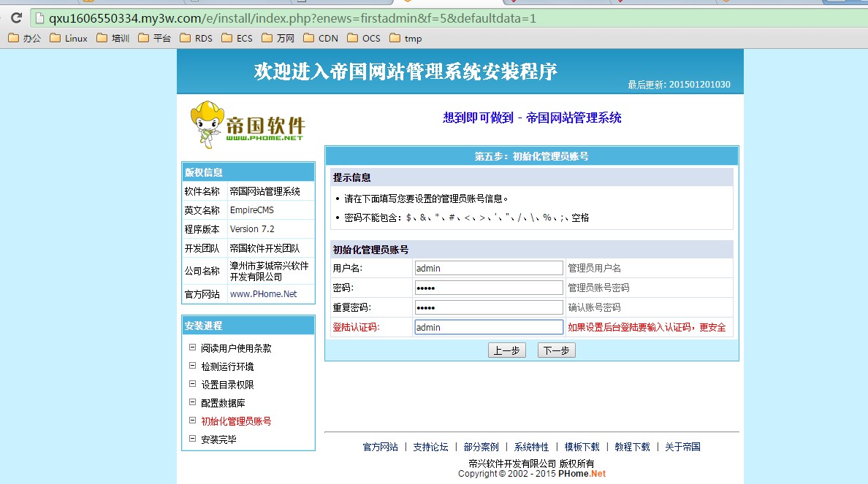Open the RDS bookmark folder
The width and height of the screenshot is (868, 484).
coord(196,38)
